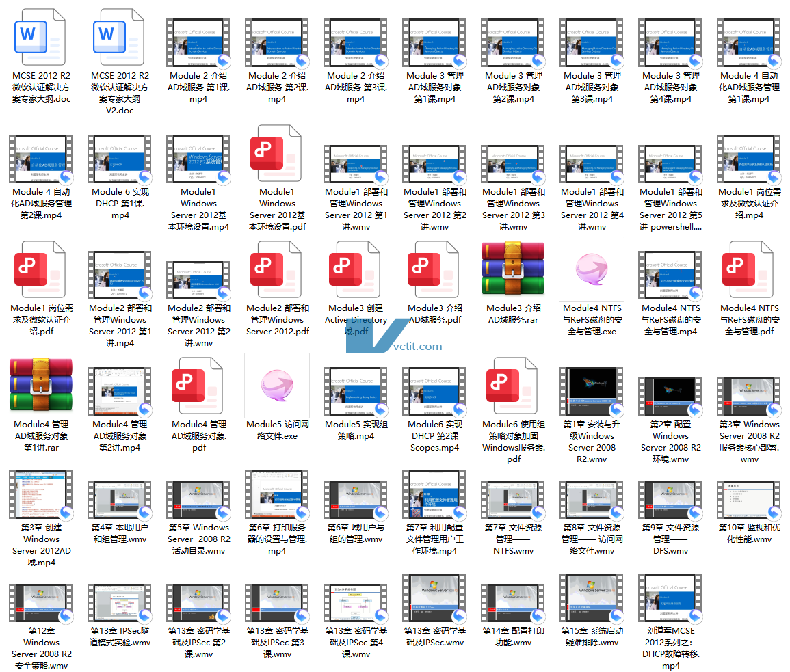The width and height of the screenshot is (790, 672).
Task: Select 第13章 密码学基础及IPSec.wmv video
Action: tap(434, 598)
